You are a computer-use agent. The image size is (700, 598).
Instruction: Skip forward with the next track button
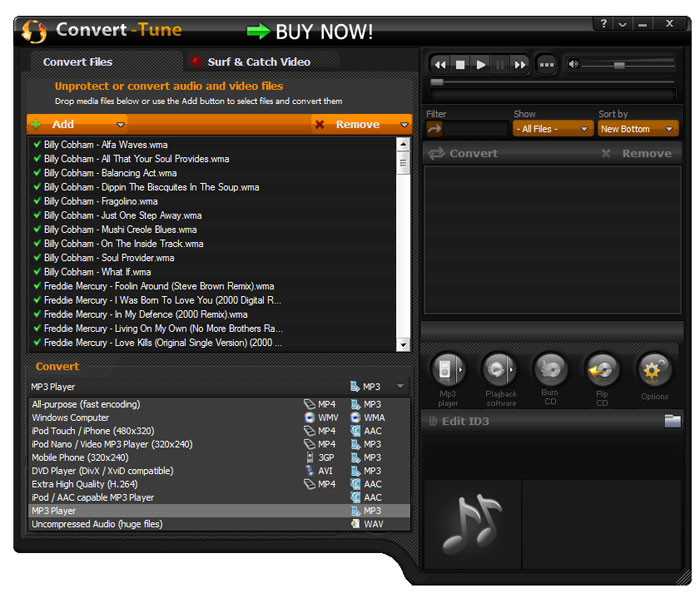(x=520, y=65)
